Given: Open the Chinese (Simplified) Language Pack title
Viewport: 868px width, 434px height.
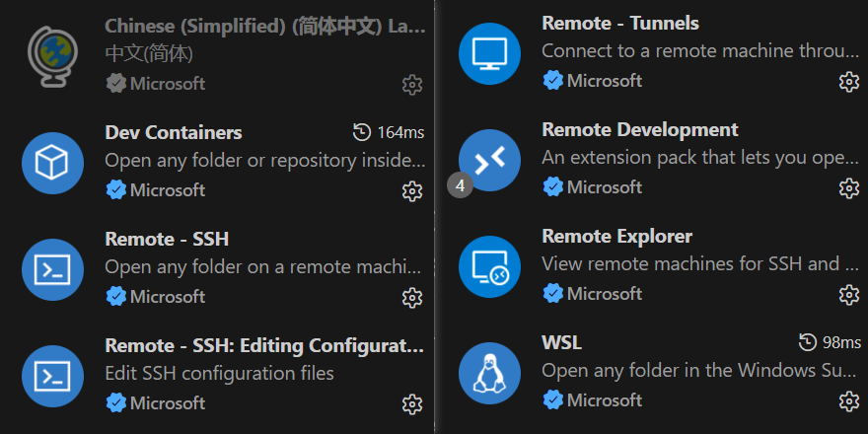Looking at the screenshot, I should pyautogui.click(x=265, y=26).
